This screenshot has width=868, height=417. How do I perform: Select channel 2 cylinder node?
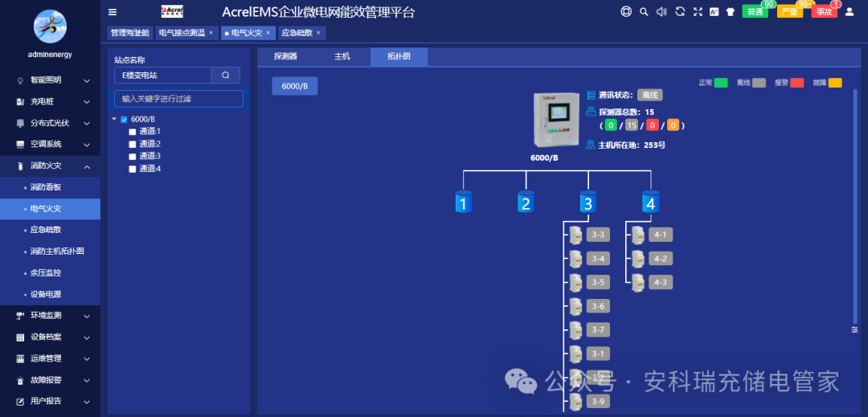[x=526, y=202]
